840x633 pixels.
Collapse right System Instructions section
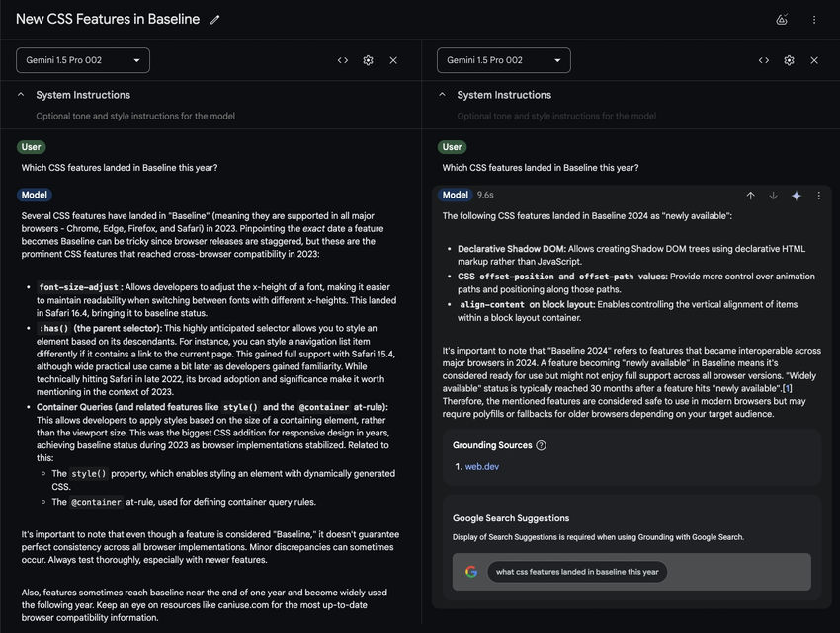pos(443,95)
